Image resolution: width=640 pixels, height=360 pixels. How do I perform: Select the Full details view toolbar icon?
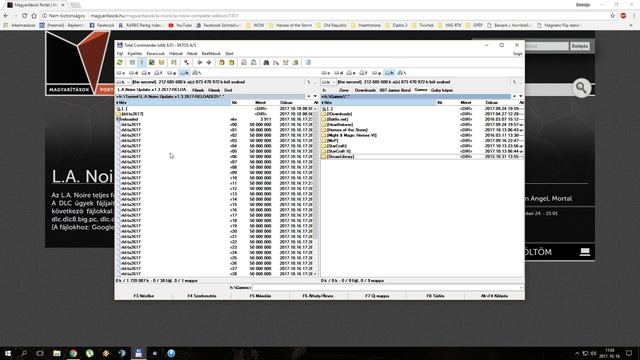tap(142, 62)
